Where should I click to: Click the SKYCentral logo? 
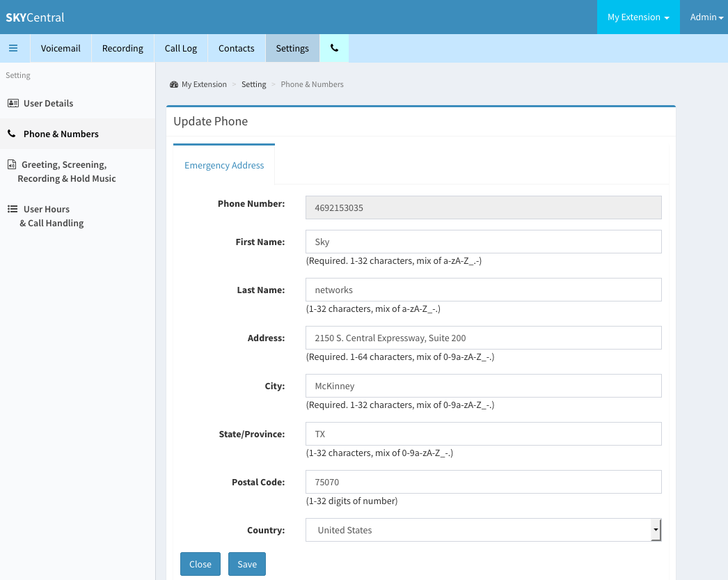(35, 17)
